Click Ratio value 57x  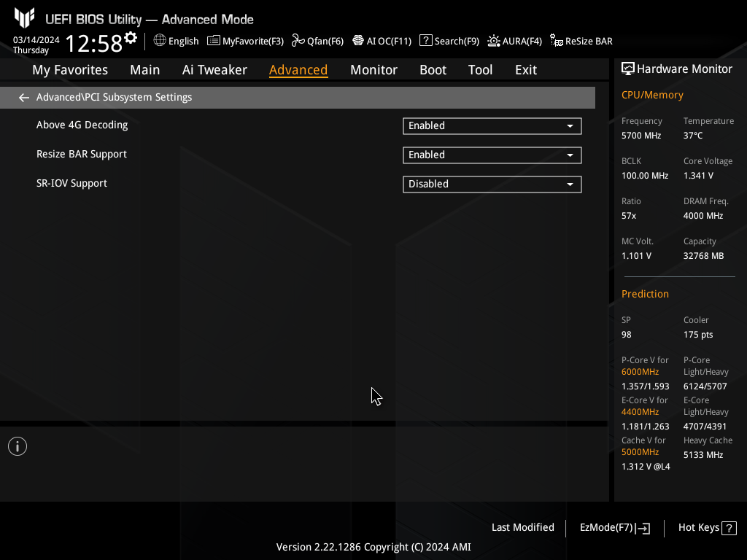628,216
